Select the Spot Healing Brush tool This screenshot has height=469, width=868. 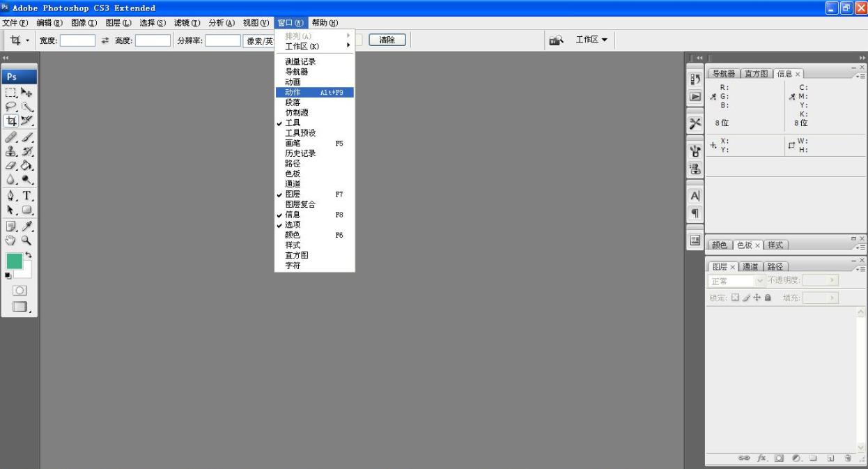click(11, 138)
